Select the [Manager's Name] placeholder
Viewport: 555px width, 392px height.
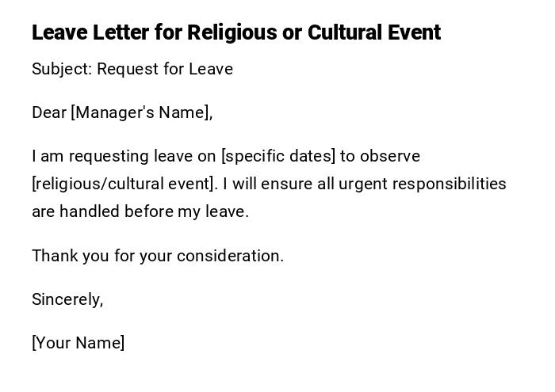(x=142, y=112)
